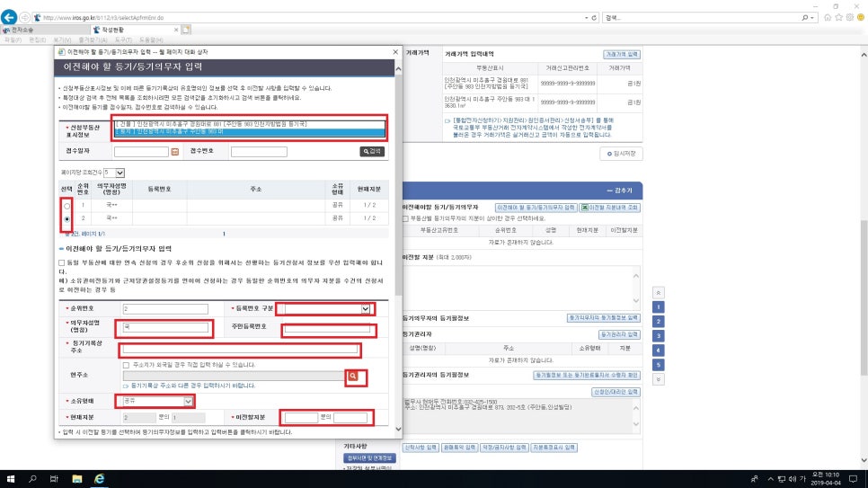The height and width of the screenshot is (488, 868).
Task: Click the 검색 search button
Action: tap(372, 151)
